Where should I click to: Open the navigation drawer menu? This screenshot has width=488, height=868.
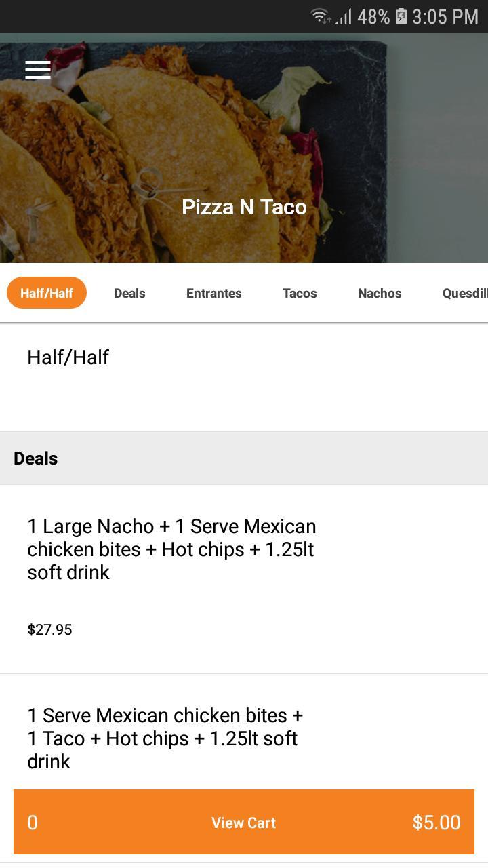[x=37, y=70]
